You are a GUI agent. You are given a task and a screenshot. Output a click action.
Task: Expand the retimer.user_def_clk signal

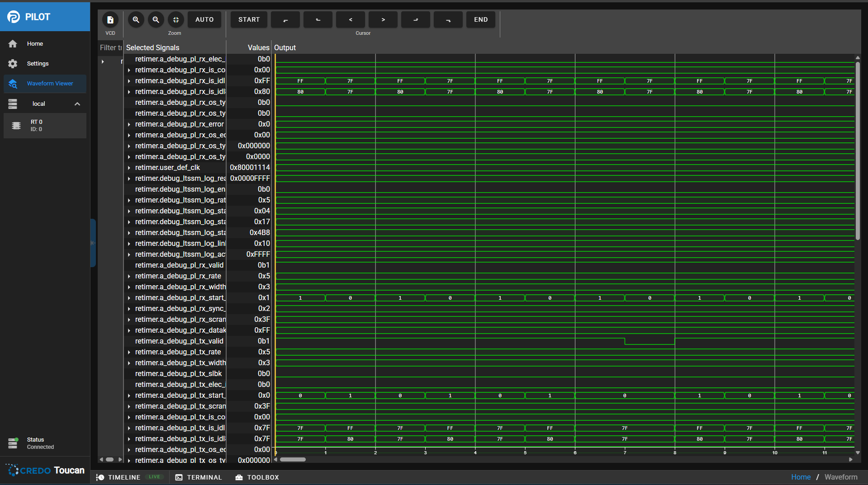[129, 168]
